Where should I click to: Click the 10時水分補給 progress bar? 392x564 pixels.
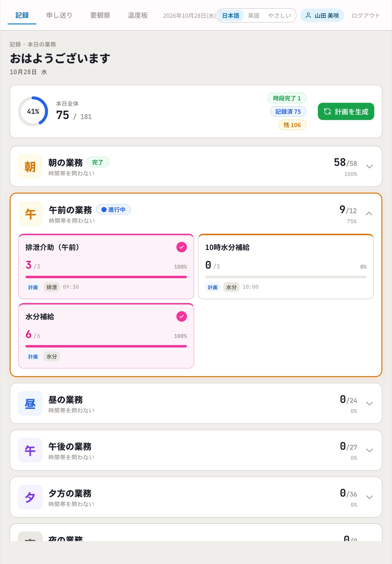point(286,277)
